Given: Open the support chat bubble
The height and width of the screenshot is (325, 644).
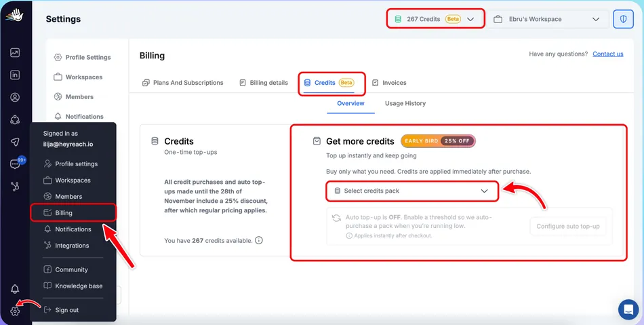Looking at the screenshot, I should pos(628,310).
